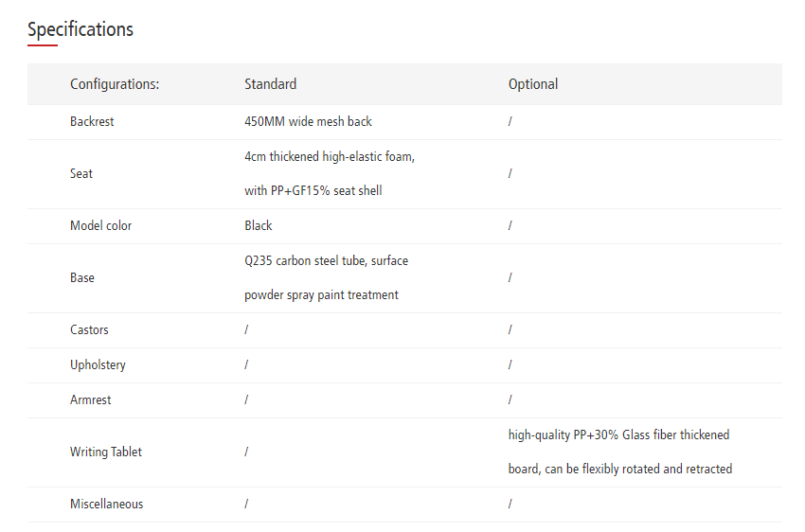The image size is (805, 532).
Task: Click the Optional slash in the Backrest row
Action: [x=510, y=122]
